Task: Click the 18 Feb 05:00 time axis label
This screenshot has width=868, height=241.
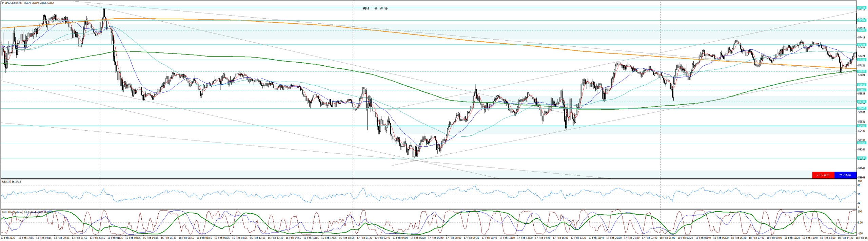Action: pyautogui.click(x=721, y=238)
